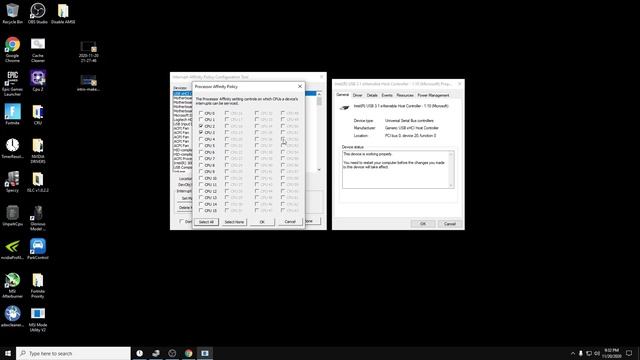Check the CPU 10 checkbox
Viewport: 640px width, 360px height.
click(201, 178)
